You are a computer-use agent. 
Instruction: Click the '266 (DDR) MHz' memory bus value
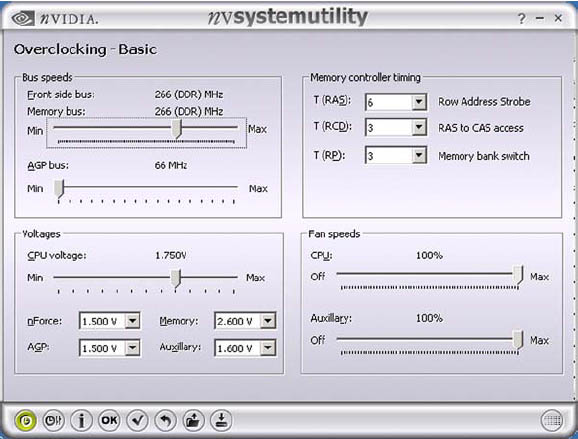click(x=189, y=111)
